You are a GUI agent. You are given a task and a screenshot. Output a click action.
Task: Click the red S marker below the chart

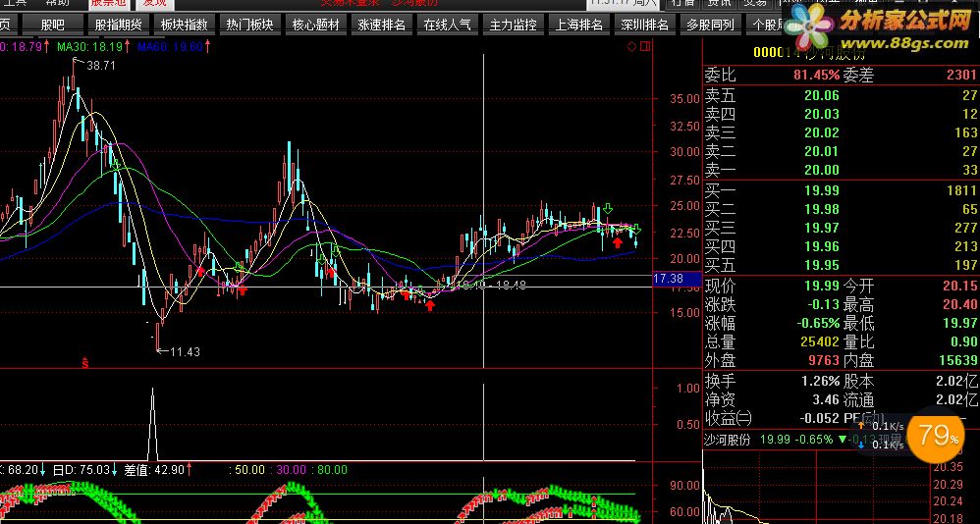point(85,362)
